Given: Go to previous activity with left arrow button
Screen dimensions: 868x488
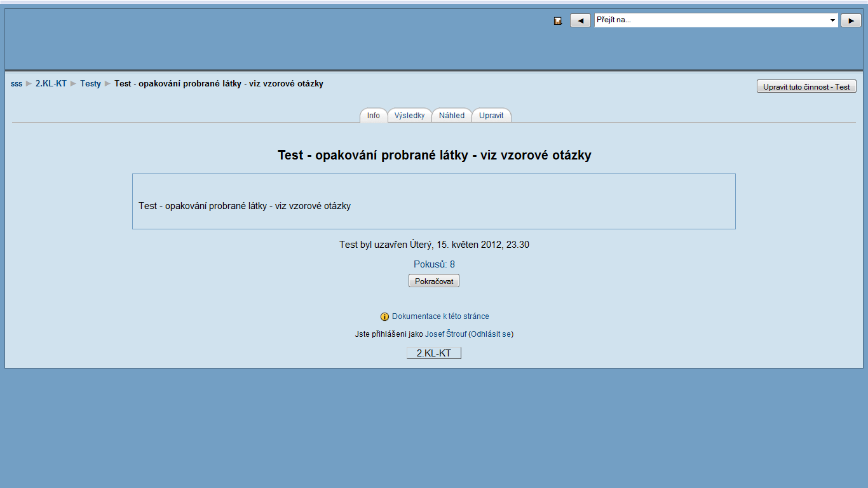Looking at the screenshot, I should click(x=580, y=20).
